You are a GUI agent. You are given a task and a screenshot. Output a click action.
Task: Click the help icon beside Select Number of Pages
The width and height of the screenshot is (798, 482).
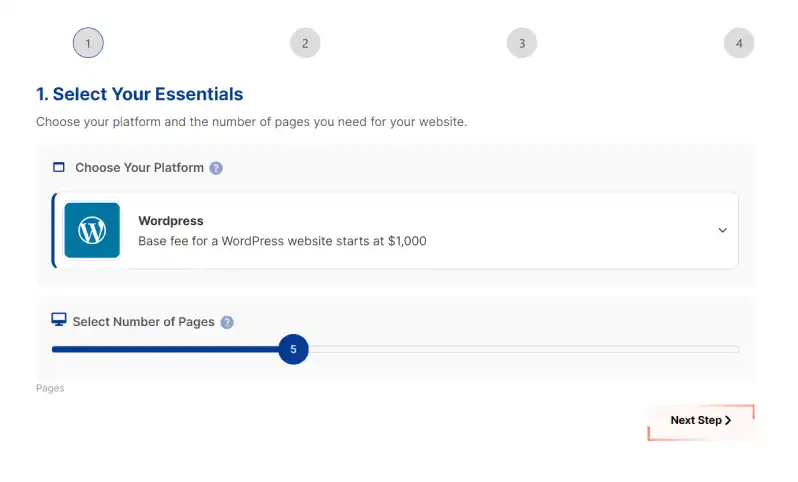pos(227,322)
